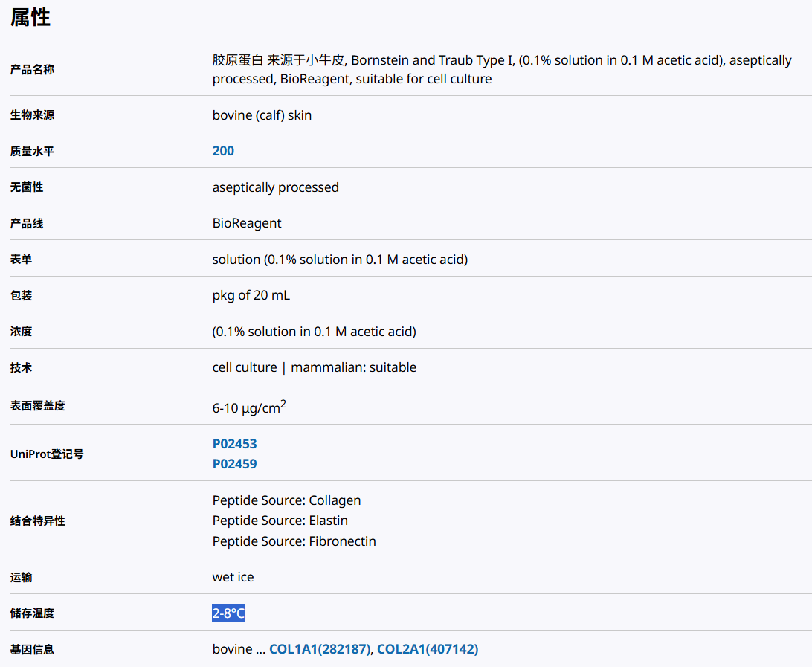Follow the COL1A1(282187) gene link
The height and width of the screenshot is (667, 812).
click(320, 649)
